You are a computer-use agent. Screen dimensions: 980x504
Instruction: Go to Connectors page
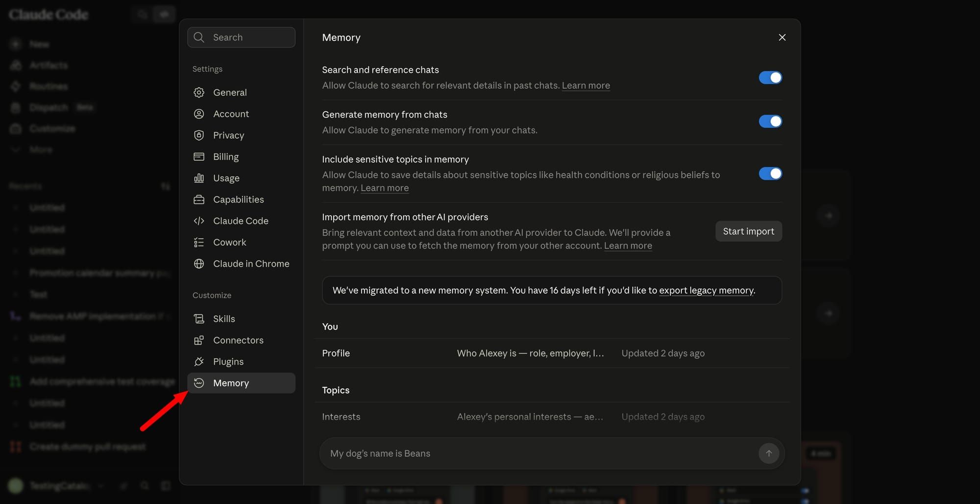point(241,340)
